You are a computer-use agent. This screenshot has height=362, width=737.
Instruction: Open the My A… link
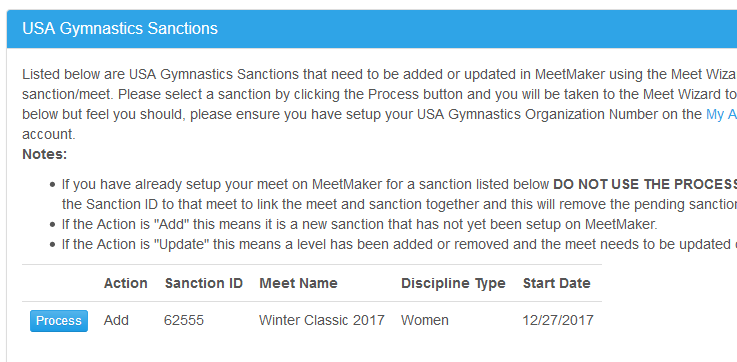pyautogui.click(x=721, y=114)
